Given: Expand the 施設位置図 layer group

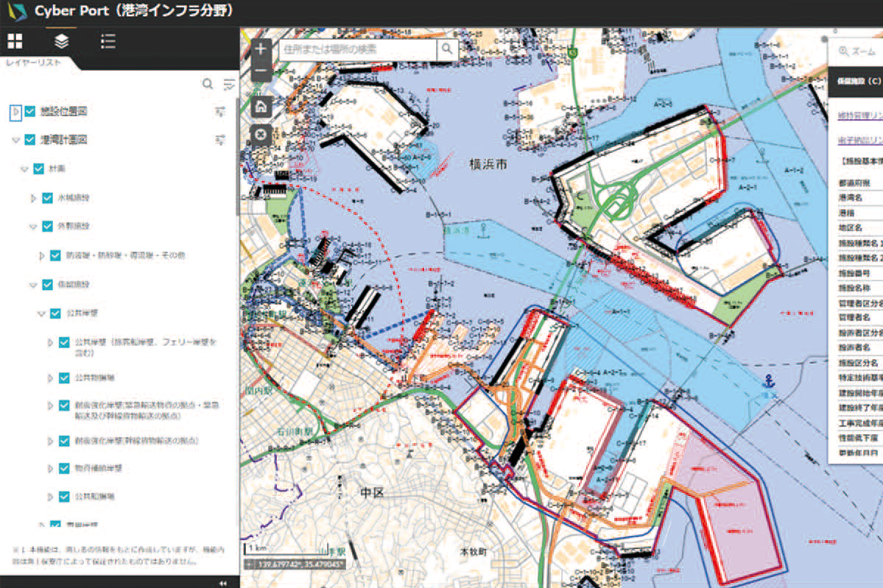Looking at the screenshot, I should pyautogui.click(x=15, y=112).
